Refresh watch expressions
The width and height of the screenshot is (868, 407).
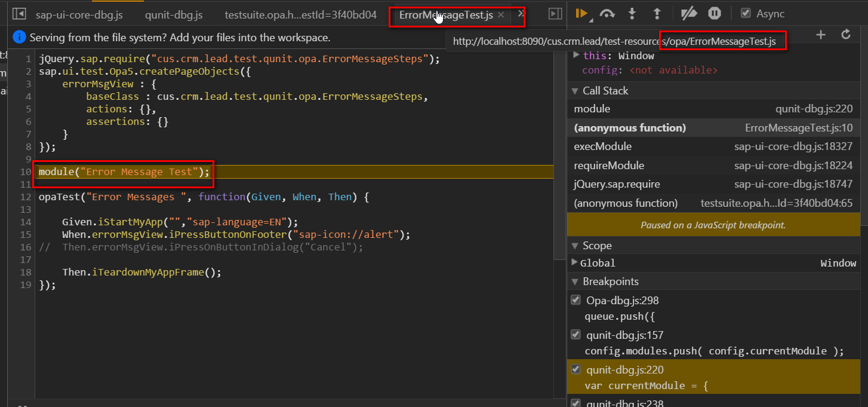tap(846, 35)
